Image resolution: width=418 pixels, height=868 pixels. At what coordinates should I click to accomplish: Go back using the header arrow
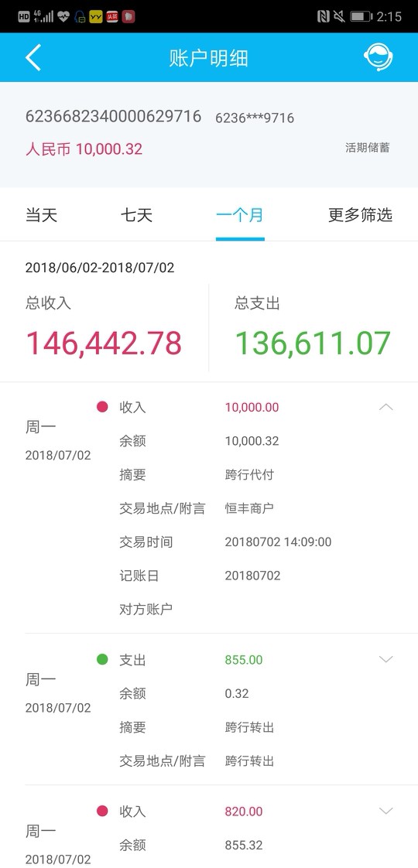33,57
